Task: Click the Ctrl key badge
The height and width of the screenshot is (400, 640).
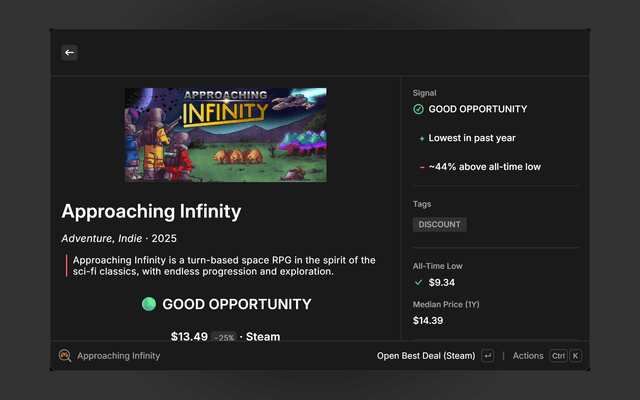Action: (x=558, y=356)
